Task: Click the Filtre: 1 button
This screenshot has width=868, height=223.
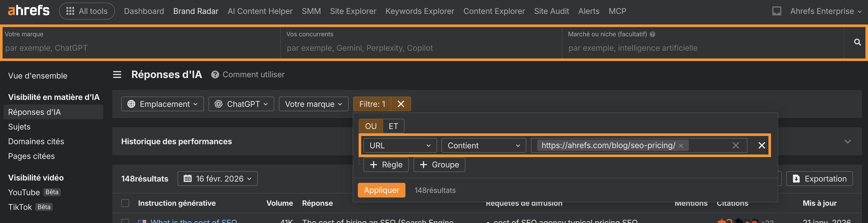Action: coord(372,104)
